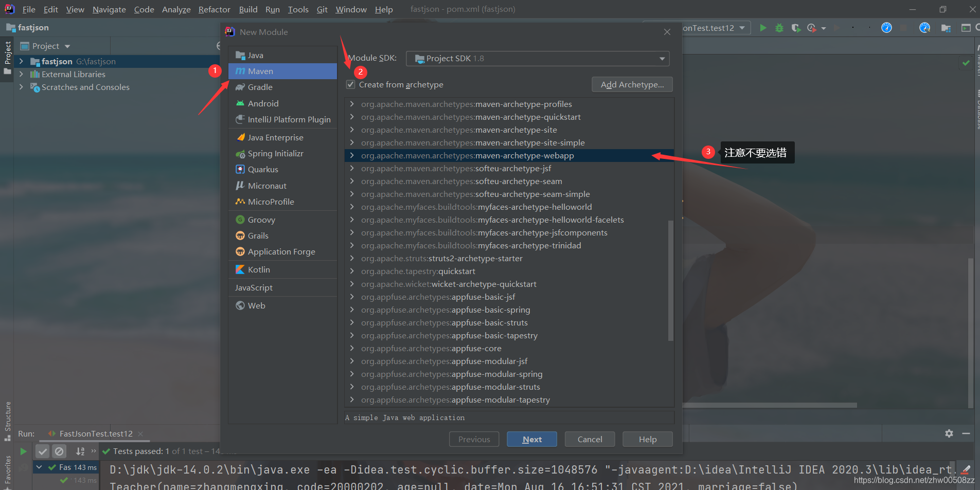This screenshot has height=490, width=980.
Task: Start debugging with the bug icon
Action: pos(779,28)
